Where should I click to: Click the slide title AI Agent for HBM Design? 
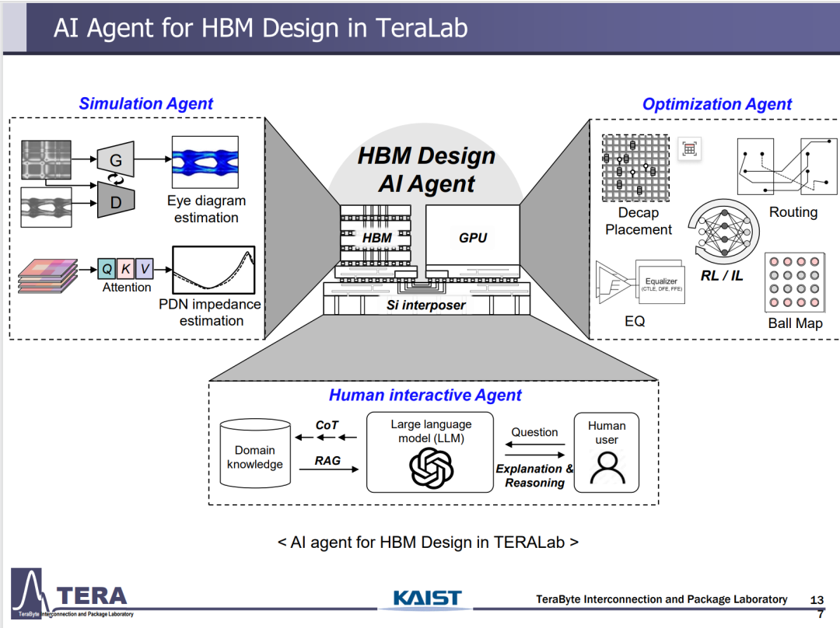[261, 28]
